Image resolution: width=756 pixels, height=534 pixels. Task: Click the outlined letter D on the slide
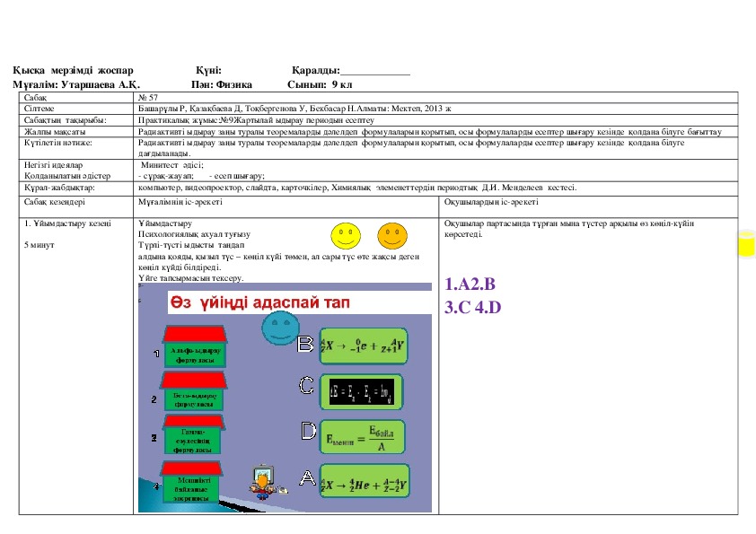(x=309, y=431)
